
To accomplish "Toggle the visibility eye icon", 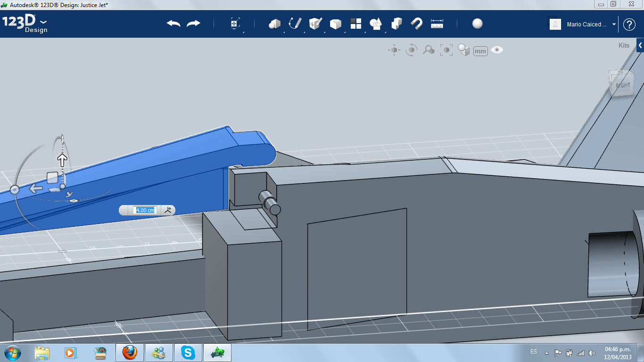I will pyautogui.click(x=497, y=49).
